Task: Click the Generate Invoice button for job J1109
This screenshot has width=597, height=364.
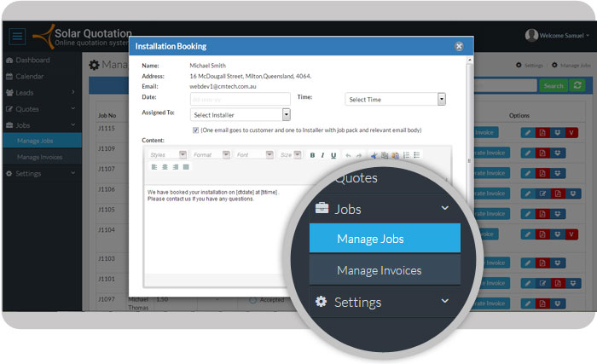Action: [x=491, y=153]
